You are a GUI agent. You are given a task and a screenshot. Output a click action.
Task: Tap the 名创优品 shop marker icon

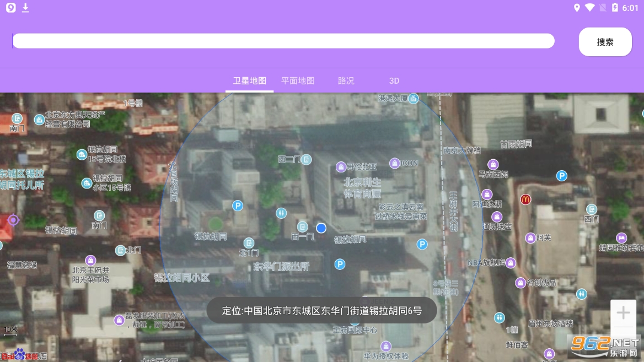point(520,283)
